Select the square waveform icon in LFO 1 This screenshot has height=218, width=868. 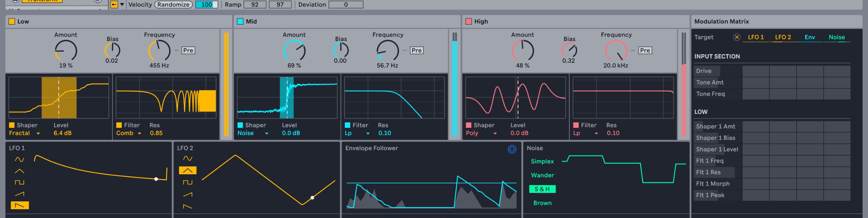[20, 182]
